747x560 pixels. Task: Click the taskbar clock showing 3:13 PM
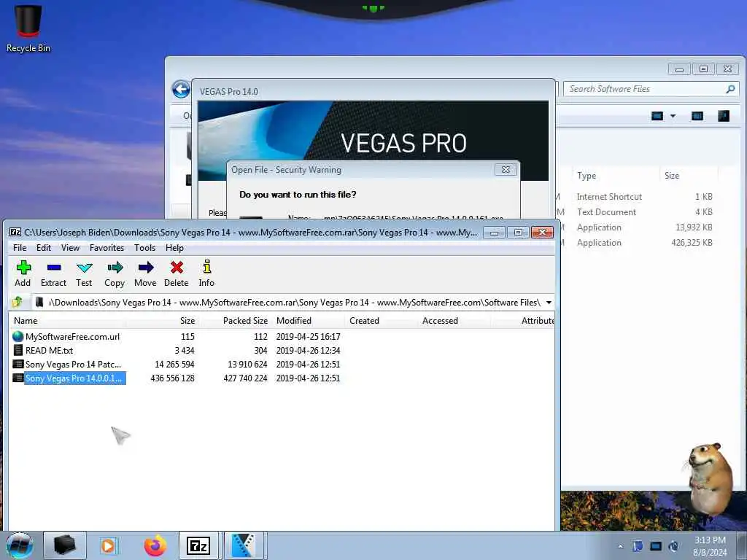coord(710,545)
